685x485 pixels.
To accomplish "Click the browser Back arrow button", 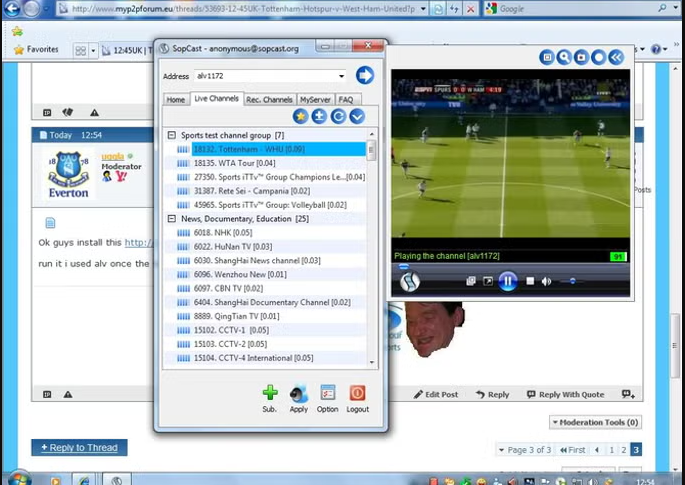I will [x=12, y=8].
